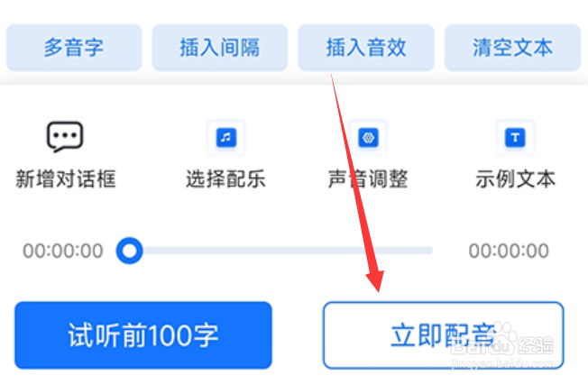Clear text with the 清空文本 button
588x384 pixels.
512,48
